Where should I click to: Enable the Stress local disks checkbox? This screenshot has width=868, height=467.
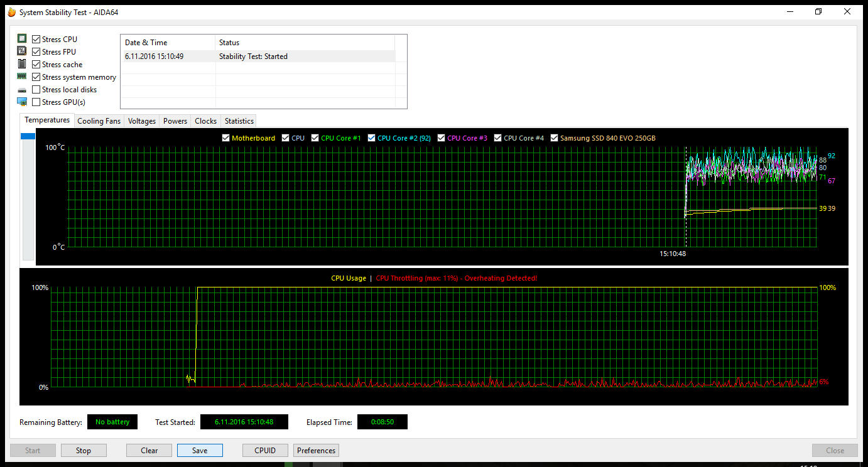coord(36,89)
